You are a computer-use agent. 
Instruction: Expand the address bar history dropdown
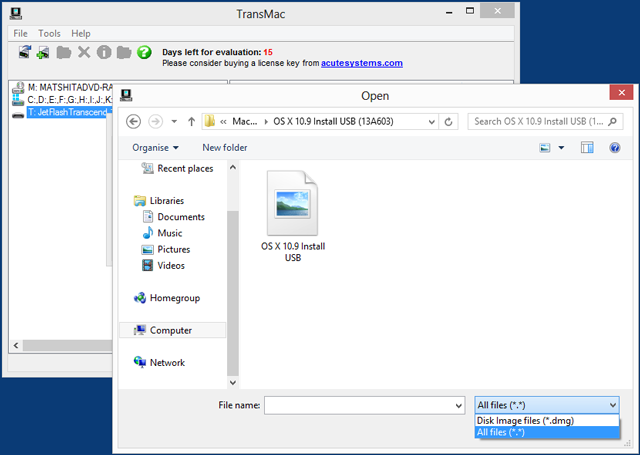coord(431,122)
